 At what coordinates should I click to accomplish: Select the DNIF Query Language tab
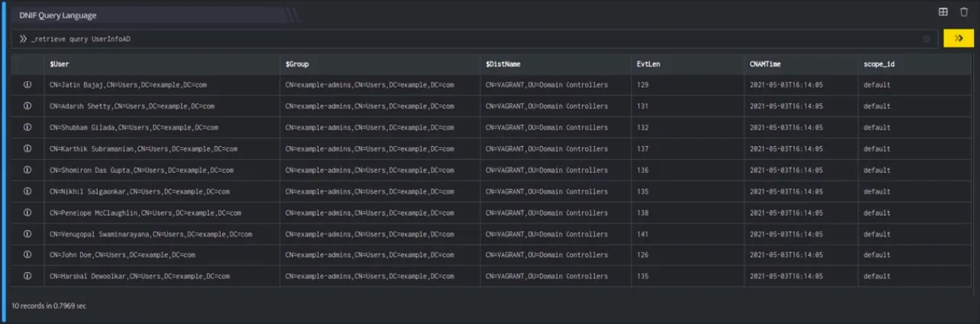click(x=58, y=15)
